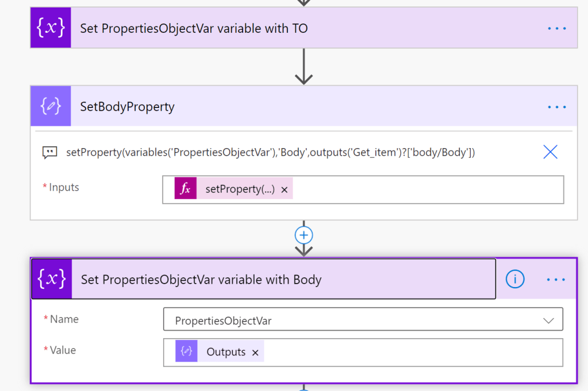Select the Outputs dynamic content token
This screenshot has height=391, width=588.
click(x=225, y=352)
